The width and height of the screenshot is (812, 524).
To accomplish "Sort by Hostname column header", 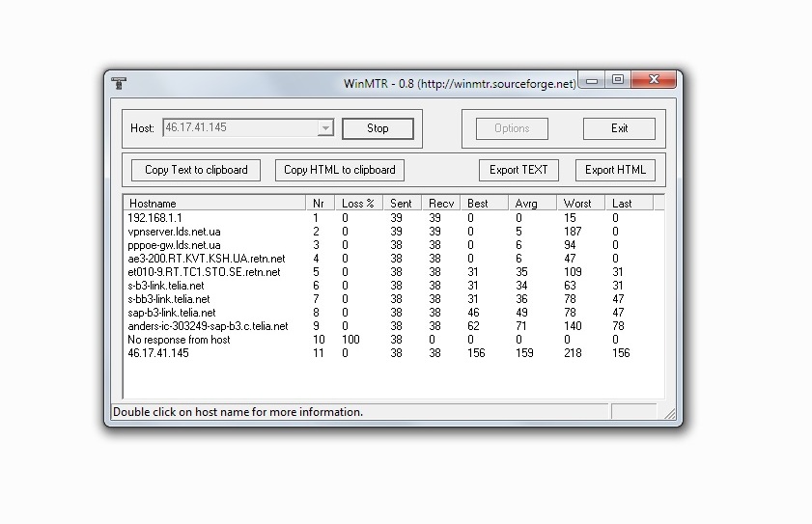I will coord(214,203).
